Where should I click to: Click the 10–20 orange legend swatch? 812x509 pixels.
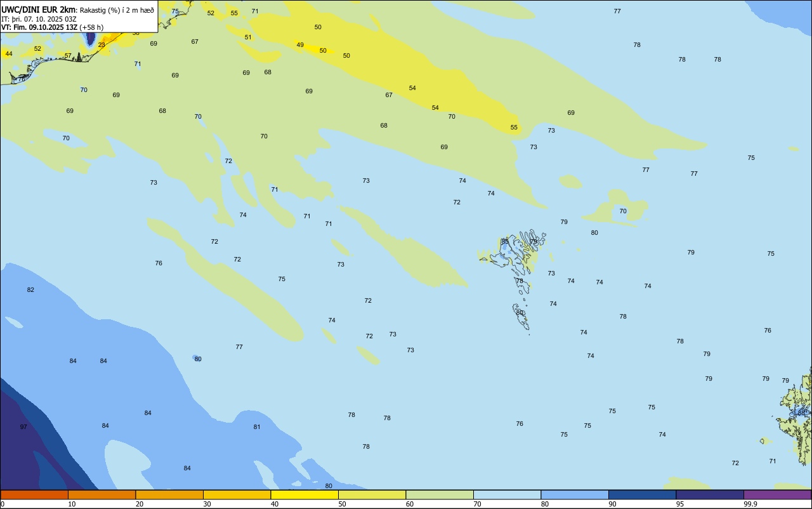[101, 494]
